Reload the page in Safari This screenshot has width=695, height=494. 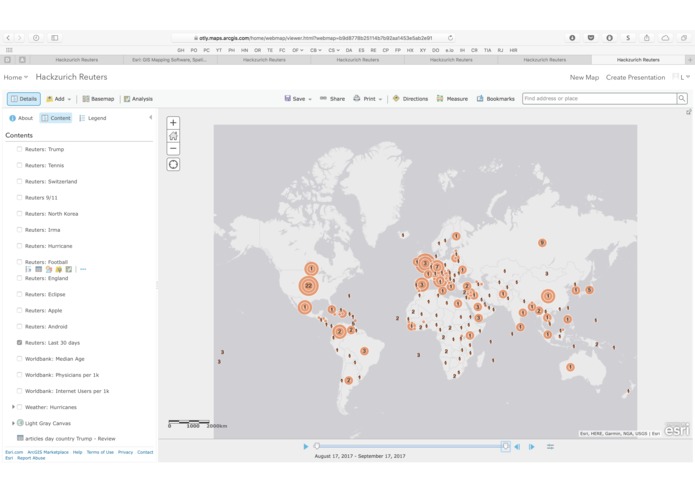[x=450, y=38]
